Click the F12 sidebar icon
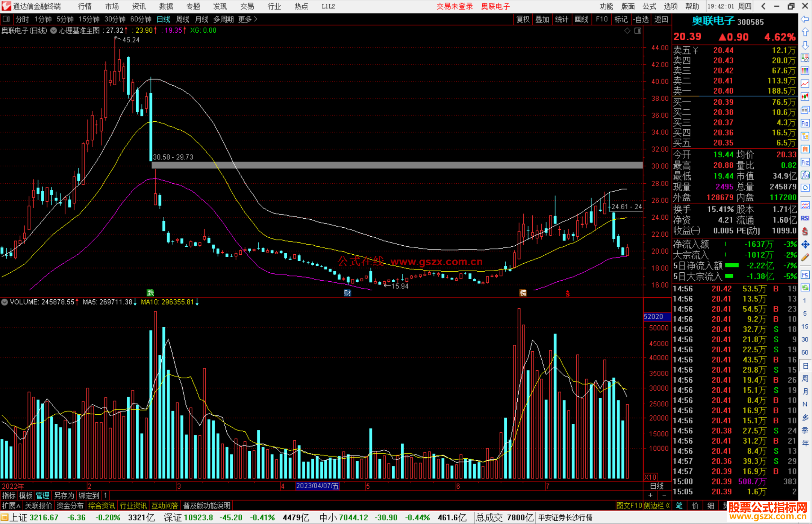 point(805,162)
